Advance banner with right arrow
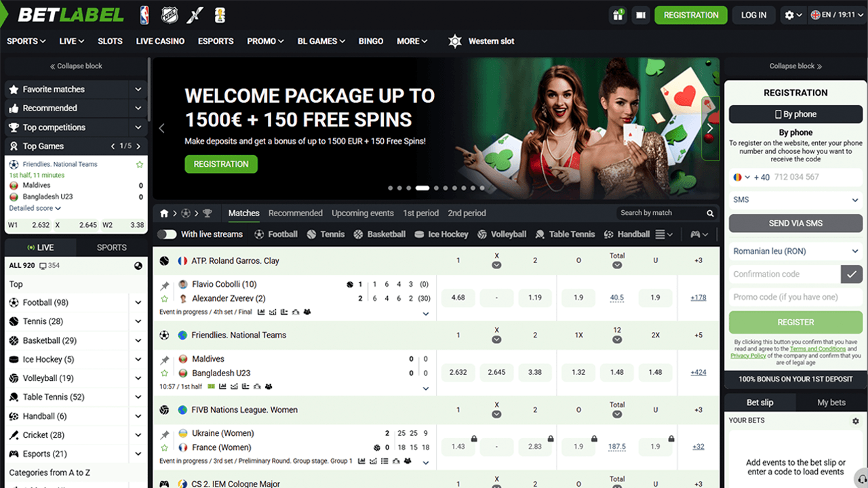Screen dimensions: 868x488 pyautogui.click(x=710, y=128)
